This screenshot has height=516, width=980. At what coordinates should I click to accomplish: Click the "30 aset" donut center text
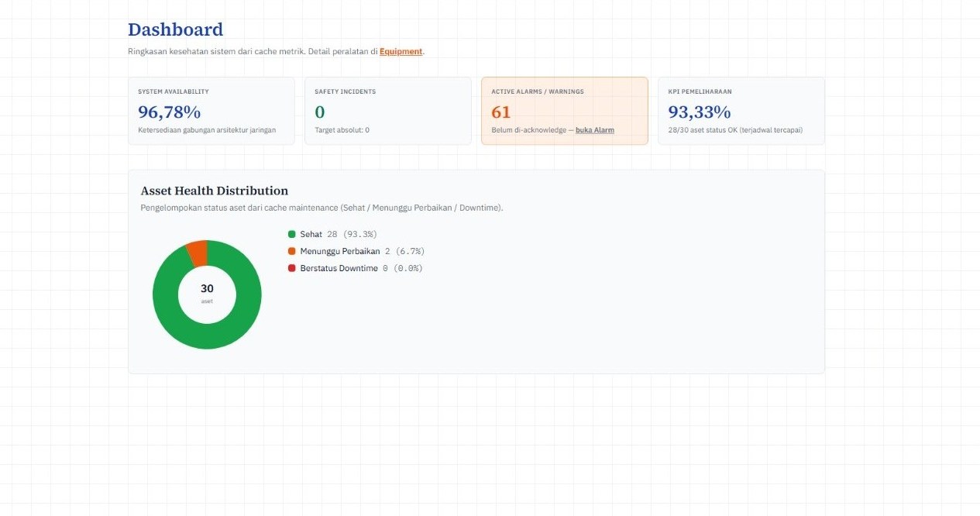tap(207, 293)
